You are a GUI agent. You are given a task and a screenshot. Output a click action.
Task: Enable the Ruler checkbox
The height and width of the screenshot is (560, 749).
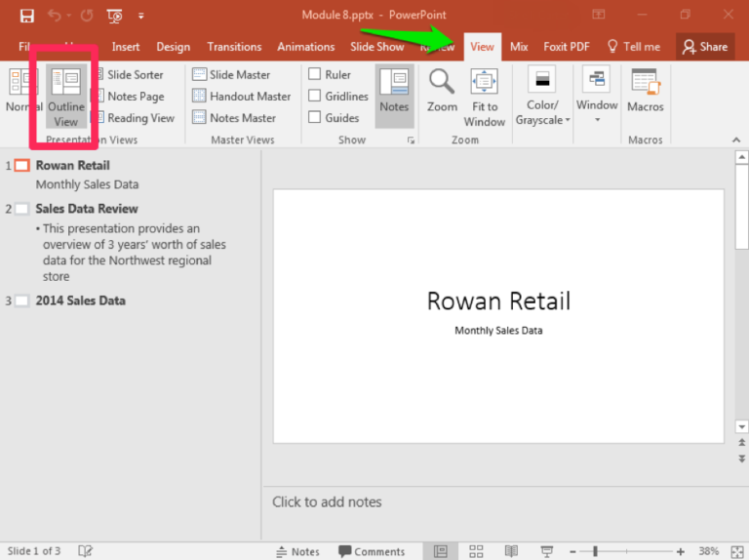[315, 74]
